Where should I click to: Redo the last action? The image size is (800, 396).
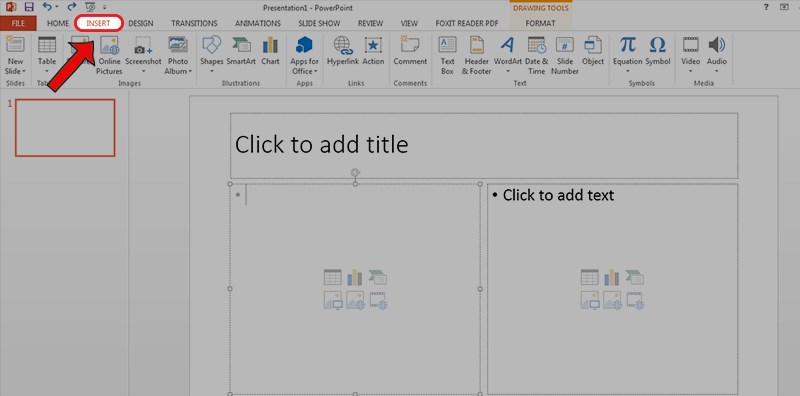pos(72,7)
